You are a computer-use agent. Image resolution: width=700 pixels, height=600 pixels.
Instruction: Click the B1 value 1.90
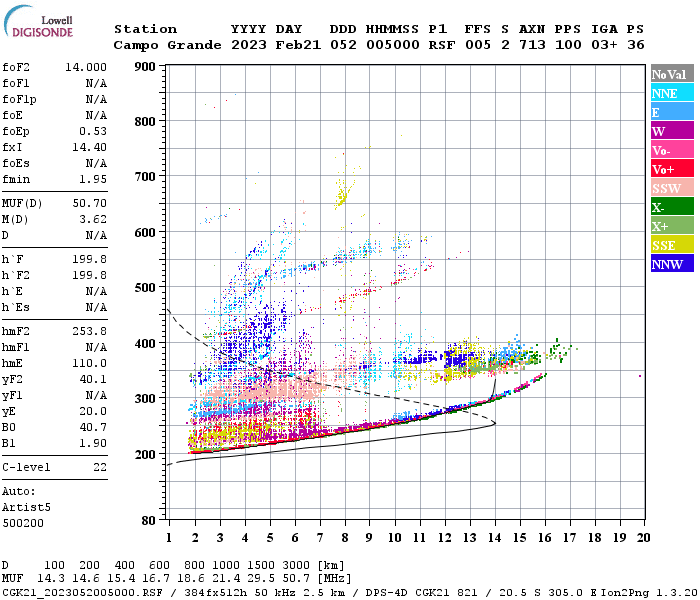(93, 443)
